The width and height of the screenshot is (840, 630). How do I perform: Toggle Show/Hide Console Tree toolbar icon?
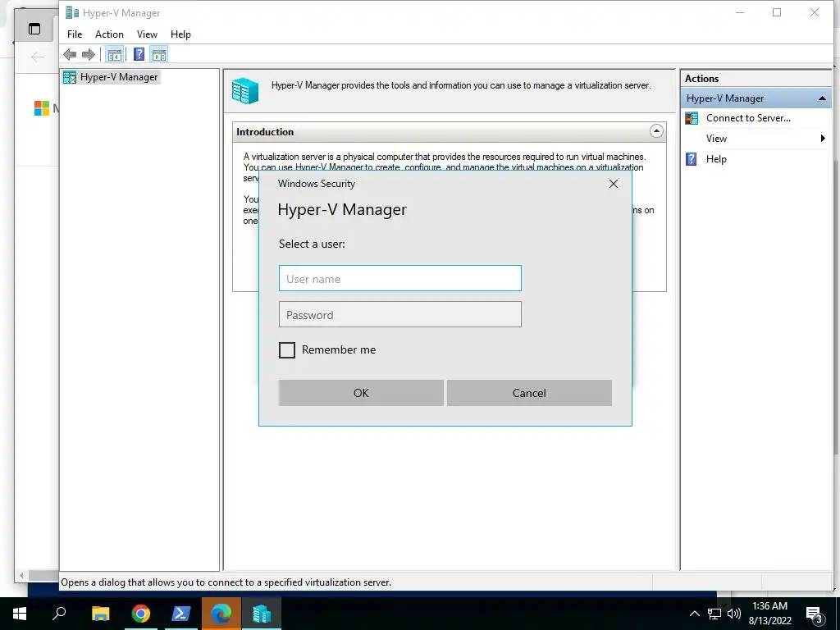114,54
